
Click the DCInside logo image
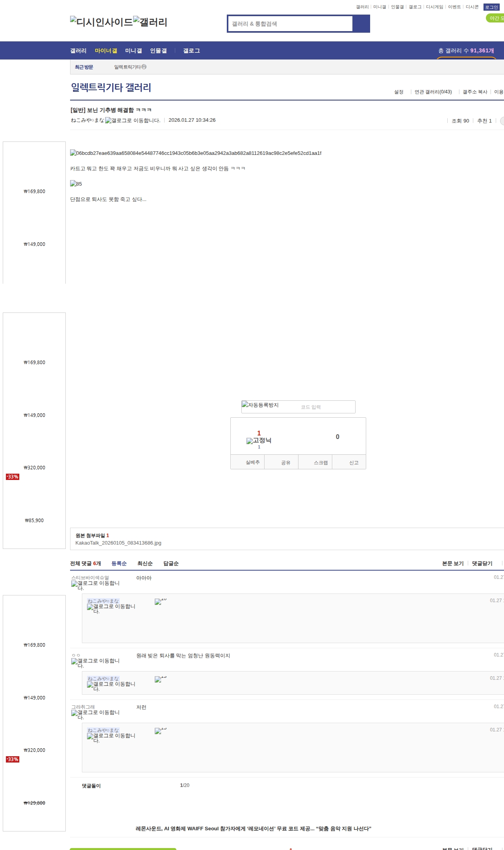(x=101, y=22)
